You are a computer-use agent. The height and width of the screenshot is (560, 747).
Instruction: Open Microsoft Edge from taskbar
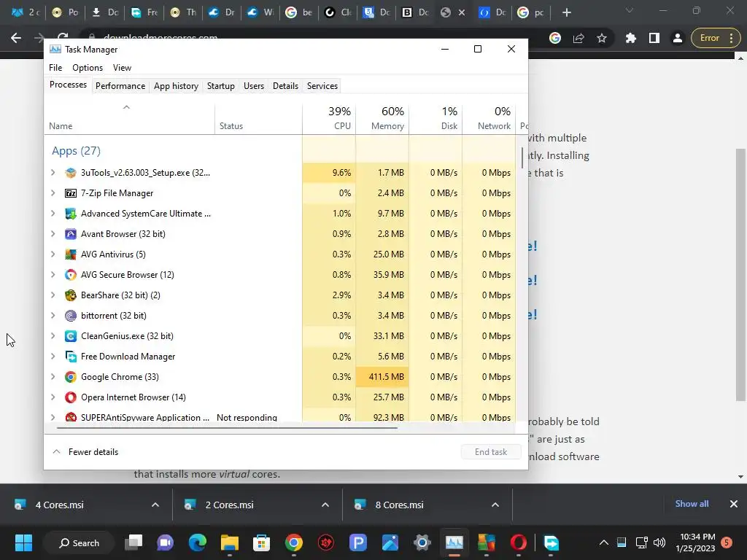click(x=197, y=542)
